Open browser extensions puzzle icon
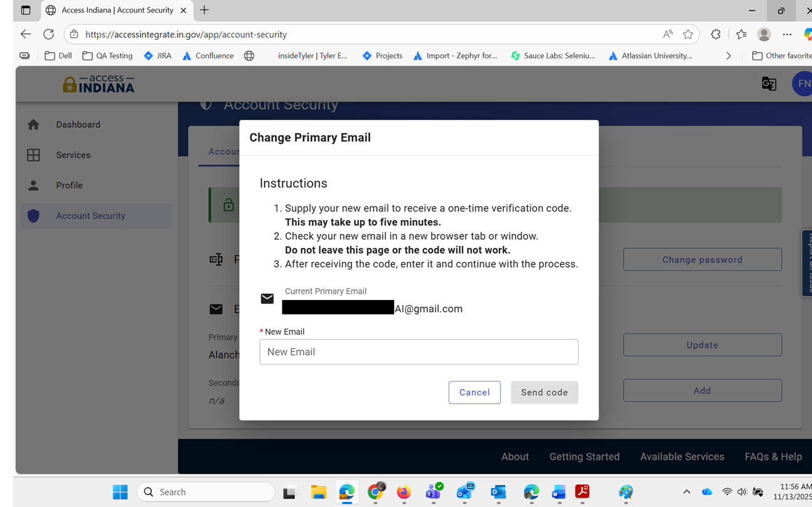Image resolution: width=812 pixels, height=507 pixels. (715, 35)
